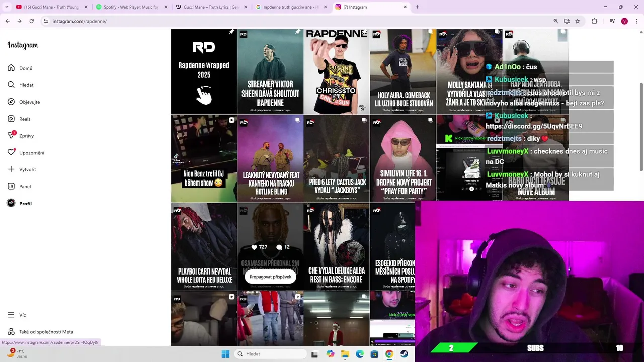This screenshot has width=644, height=362.
Task: Open Reels in Instagram sidebar
Action: [19, 119]
